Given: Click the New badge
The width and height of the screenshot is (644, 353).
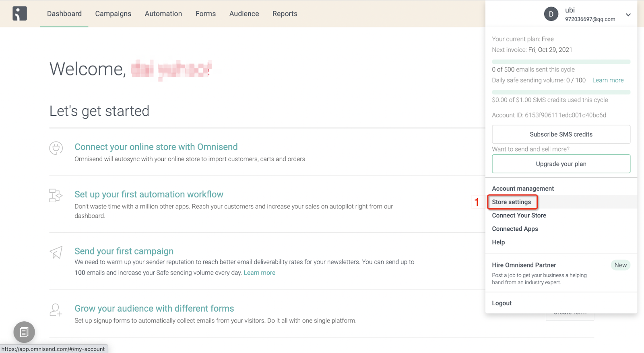Looking at the screenshot, I should pyautogui.click(x=620, y=265).
